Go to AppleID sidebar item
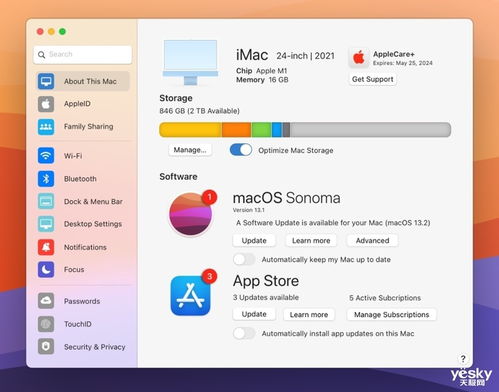The height and width of the screenshot is (392, 499). [82, 104]
